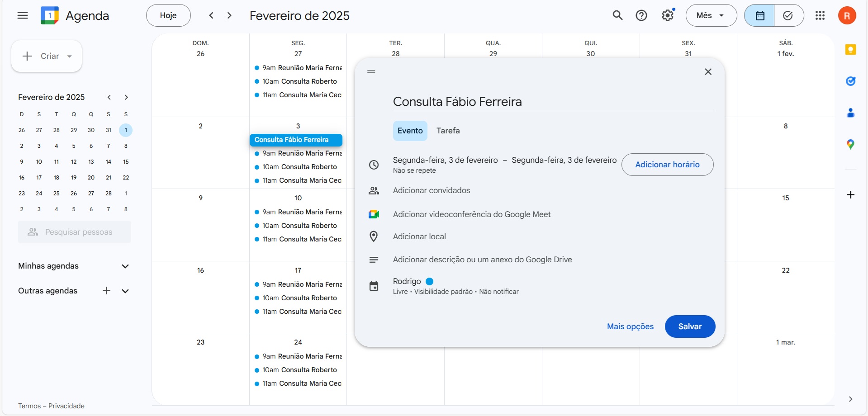Image resolution: width=868 pixels, height=416 pixels.
Task: Hide side panel chevron at bottom right
Action: click(850, 399)
